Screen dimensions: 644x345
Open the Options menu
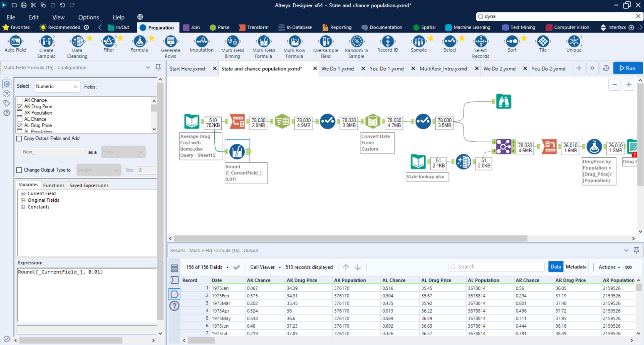(x=88, y=17)
